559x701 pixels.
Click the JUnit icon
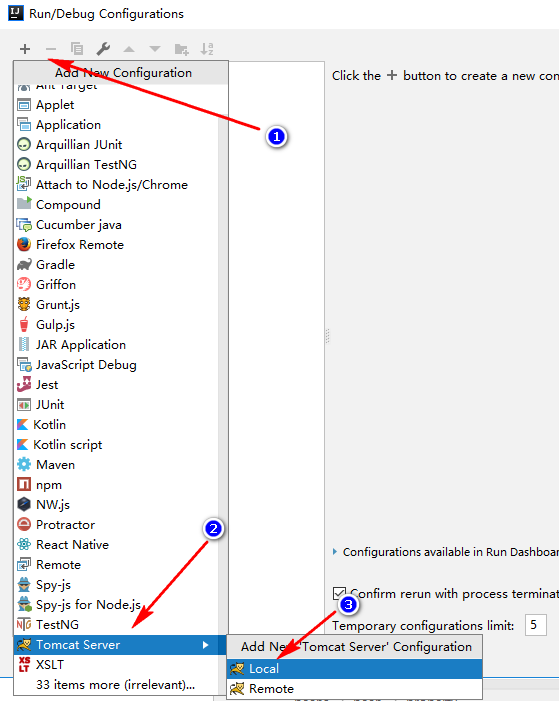pyautogui.click(x=24, y=405)
